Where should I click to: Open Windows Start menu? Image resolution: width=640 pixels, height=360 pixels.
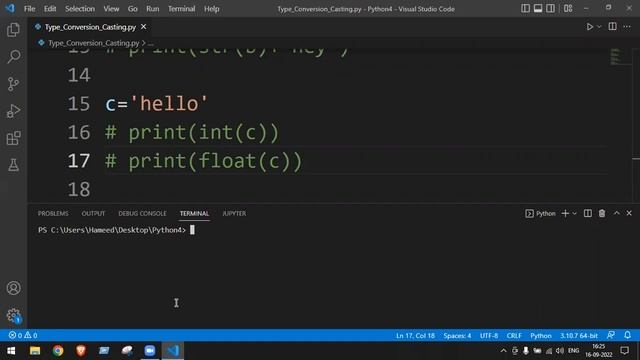click(x=11, y=351)
